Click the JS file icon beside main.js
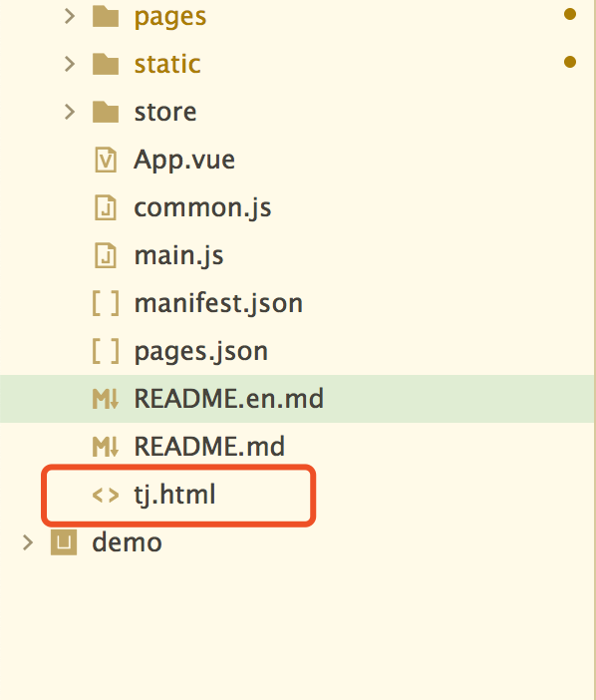Viewport: 596px width, 700px height. 106,255
